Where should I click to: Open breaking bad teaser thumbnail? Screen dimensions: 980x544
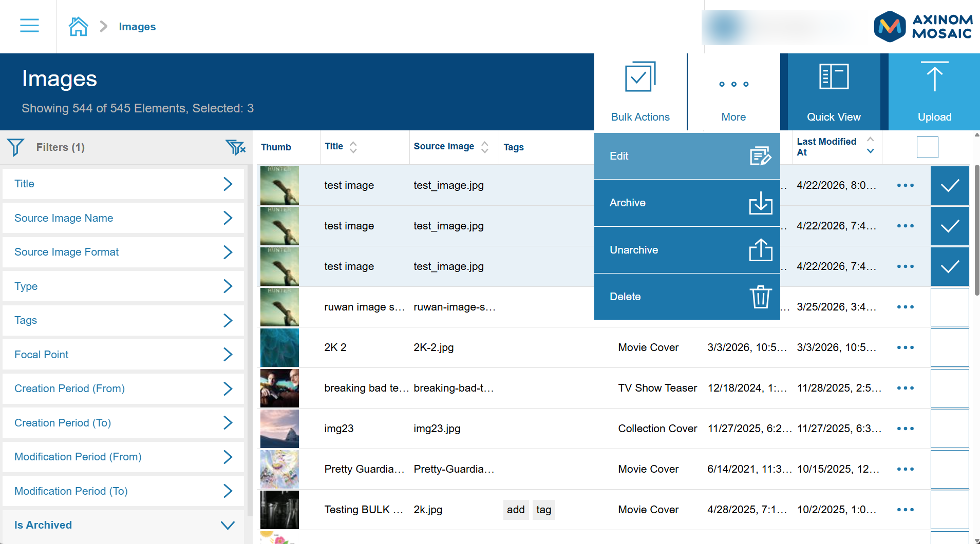click(x=279, y=388)
